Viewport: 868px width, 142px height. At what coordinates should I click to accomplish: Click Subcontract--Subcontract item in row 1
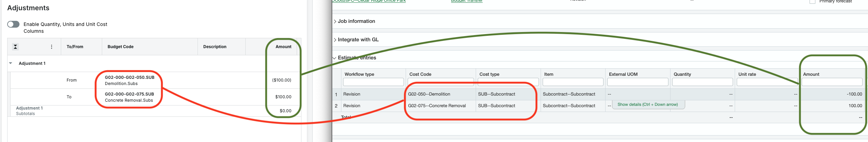(569, 94)
